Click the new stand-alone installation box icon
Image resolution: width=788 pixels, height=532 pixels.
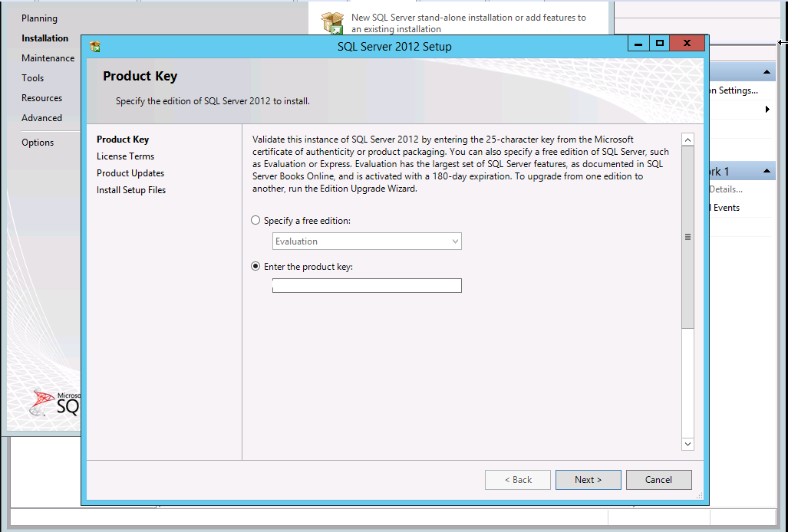[332, 23]
